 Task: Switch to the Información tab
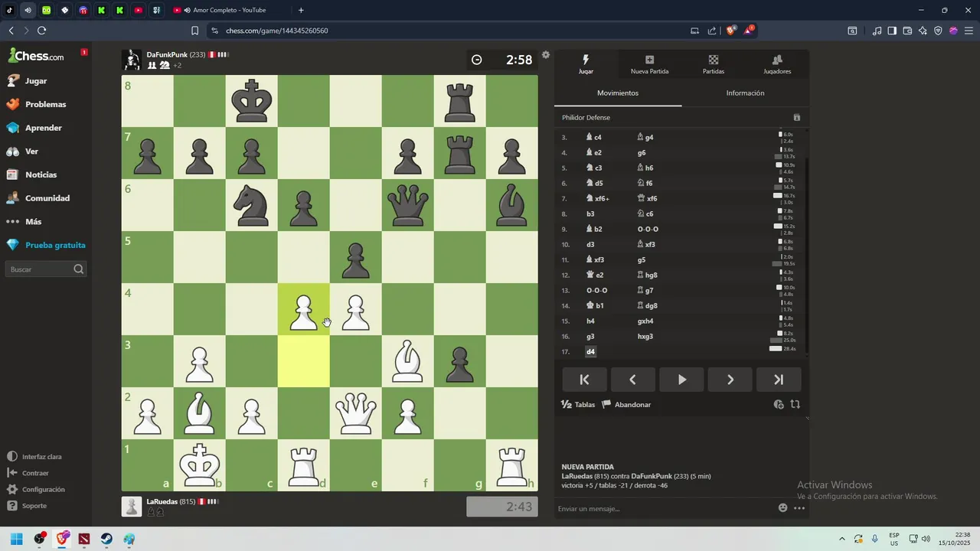[x=745, y=93]
